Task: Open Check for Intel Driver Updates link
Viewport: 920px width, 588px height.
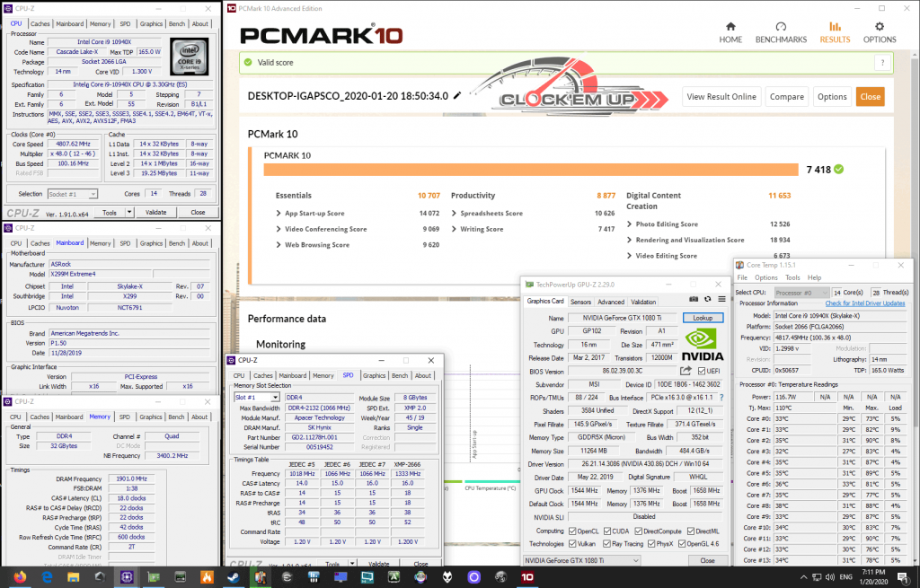Action: point(865,303)
